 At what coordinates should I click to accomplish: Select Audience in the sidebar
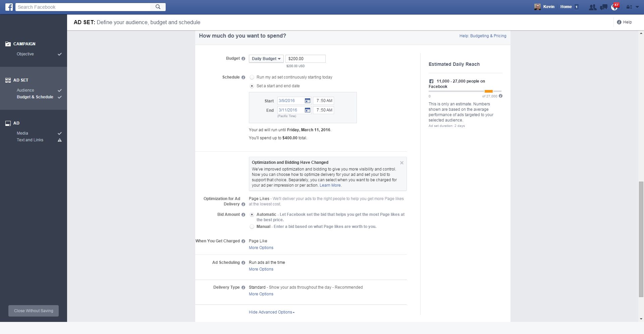coord(25,90)
